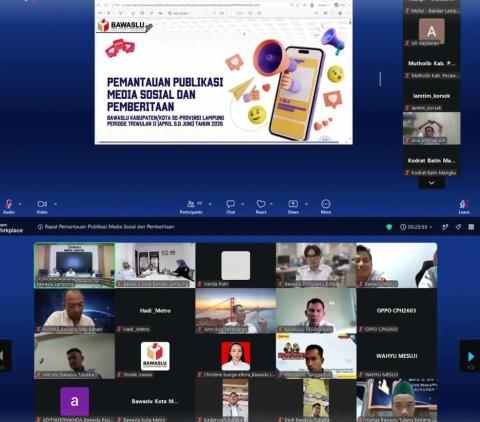
Task: Select the WAHYU MESUJI participant tile
Action: click(x=397, y=356)
